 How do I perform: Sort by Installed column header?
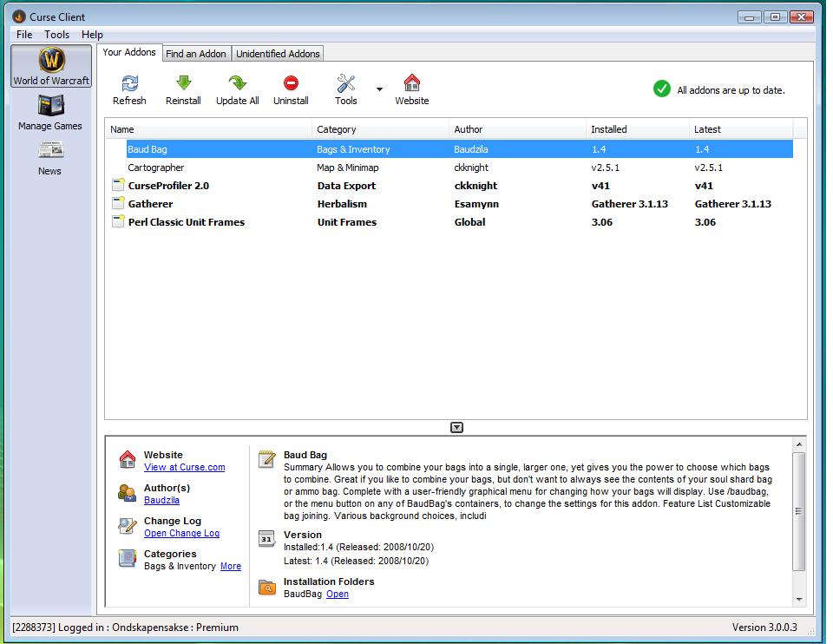[638, 129]
